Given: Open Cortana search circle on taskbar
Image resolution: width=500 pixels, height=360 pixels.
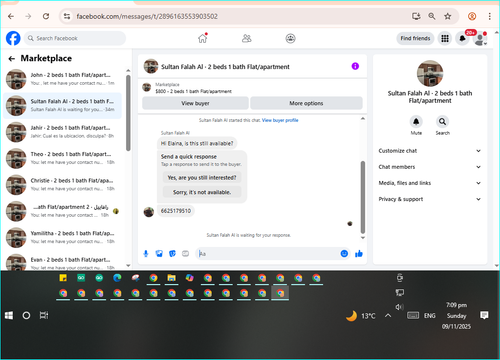Looking at the screenshot, I should click(26, 316).
